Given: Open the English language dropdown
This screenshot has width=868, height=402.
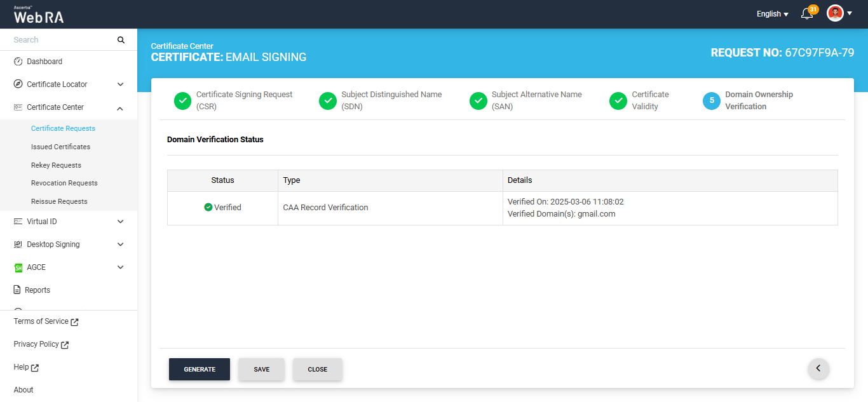Looking at the screenshot, I should coord(772,14).
